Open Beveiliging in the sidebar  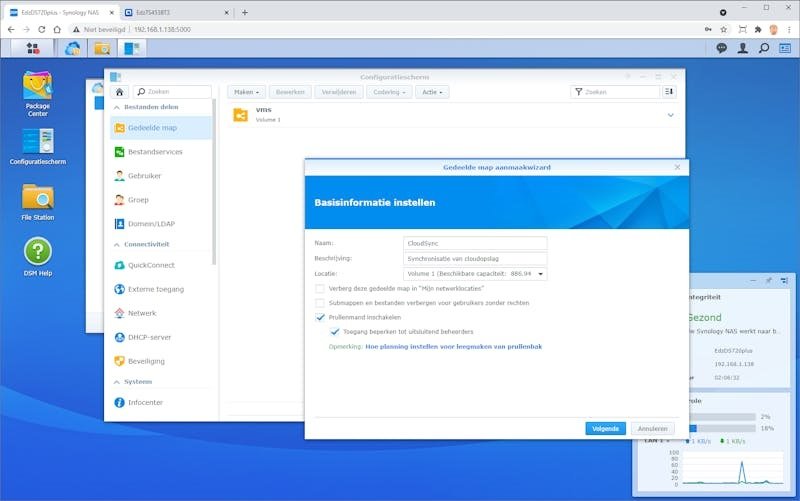point(161,361)
